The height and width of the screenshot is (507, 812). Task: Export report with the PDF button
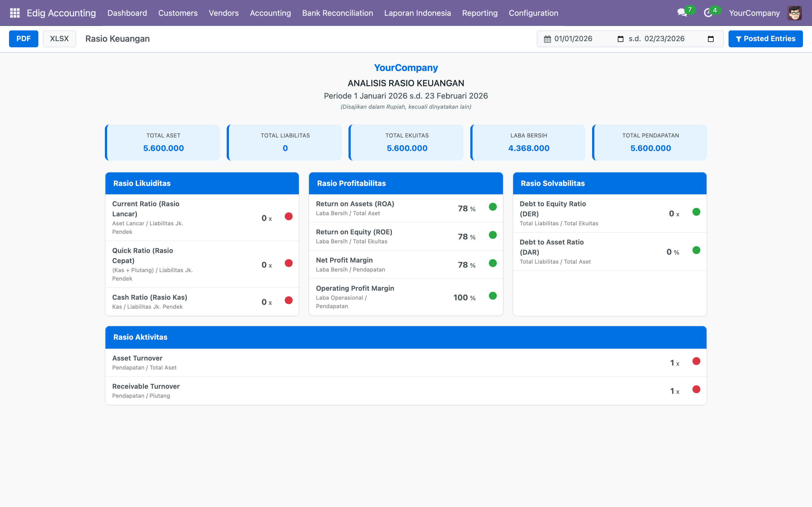pos(23,39)
